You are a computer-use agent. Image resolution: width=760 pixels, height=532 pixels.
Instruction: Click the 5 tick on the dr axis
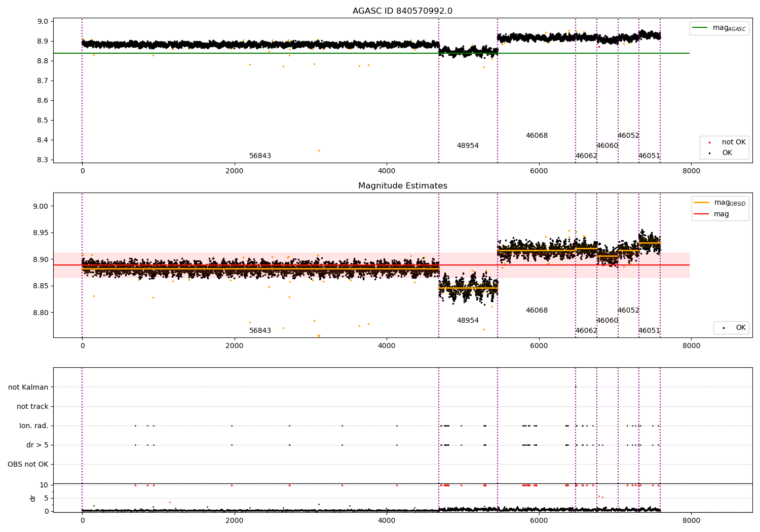[46, 498]
